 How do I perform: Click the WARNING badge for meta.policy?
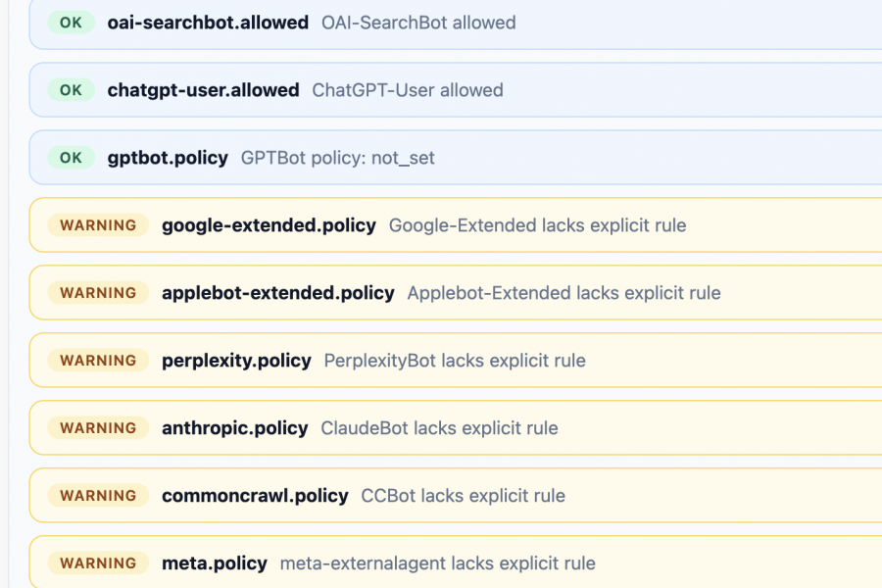(x=98, y=563)
